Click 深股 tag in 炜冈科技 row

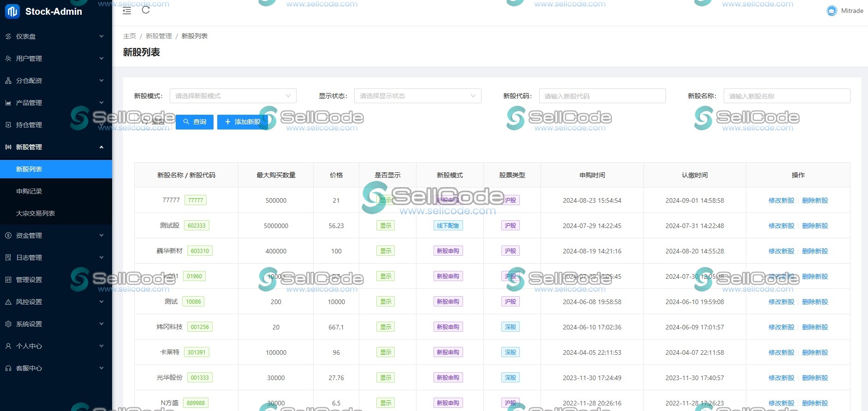click(x=511, y=327)
